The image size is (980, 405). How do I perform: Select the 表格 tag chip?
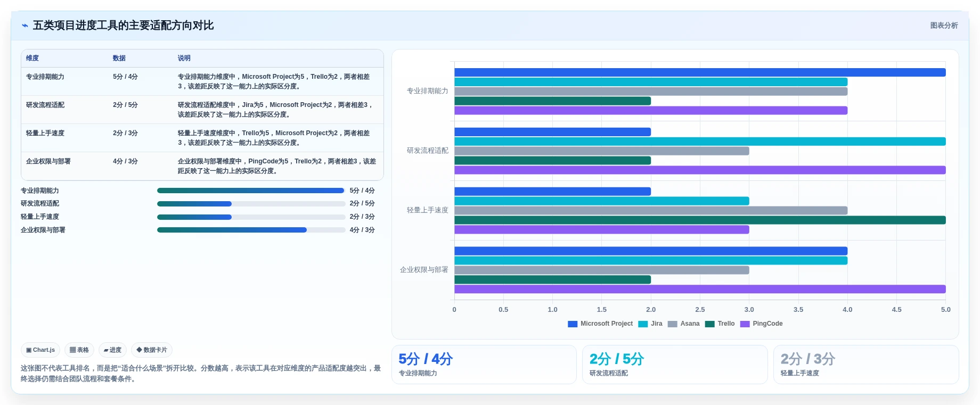coord(79,350)
